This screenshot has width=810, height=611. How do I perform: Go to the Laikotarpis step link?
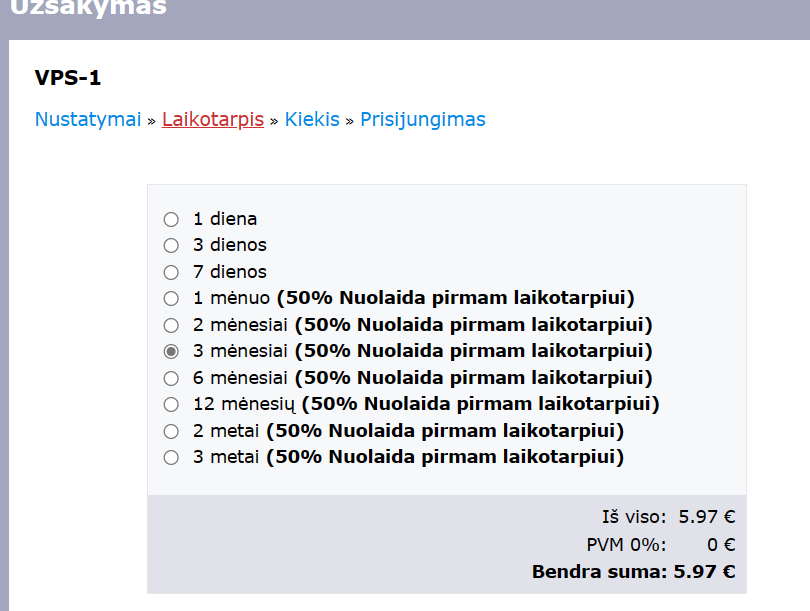(x=213, y=119)
